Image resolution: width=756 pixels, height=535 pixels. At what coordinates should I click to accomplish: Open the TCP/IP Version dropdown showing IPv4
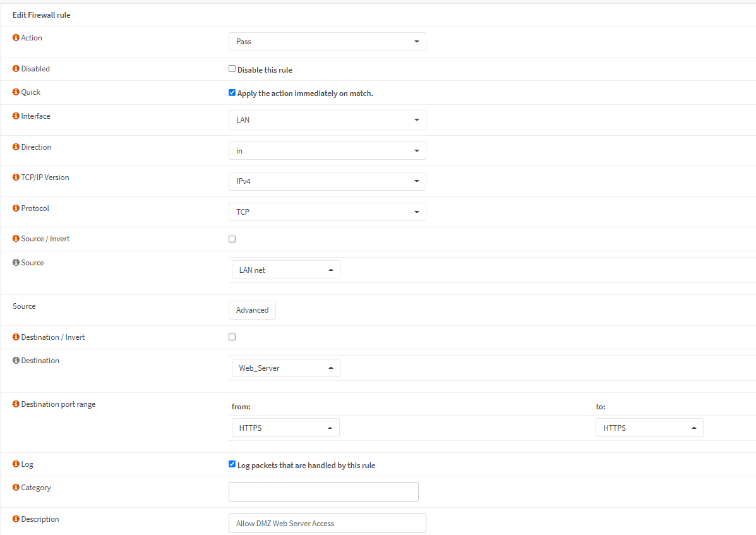tap(327, 181)
